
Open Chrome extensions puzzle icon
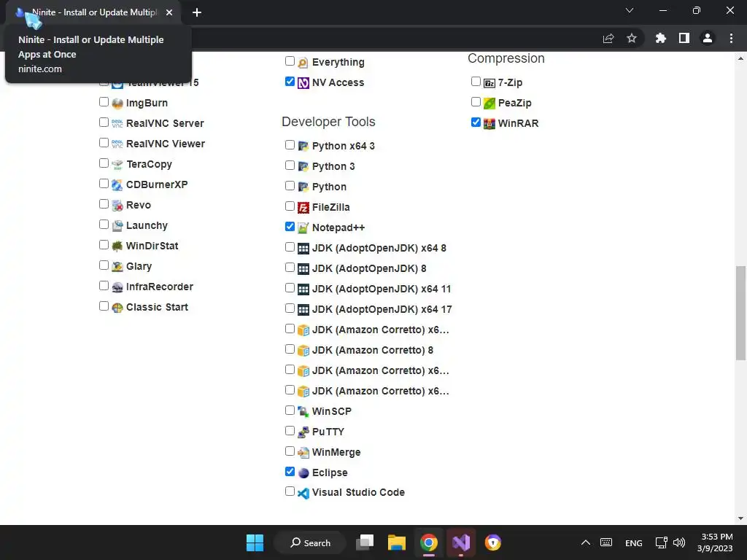[660, 38]
